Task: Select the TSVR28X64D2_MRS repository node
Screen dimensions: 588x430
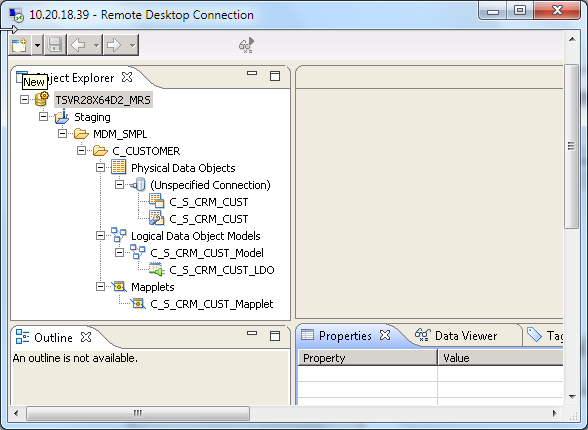Action: pos(103,100)
